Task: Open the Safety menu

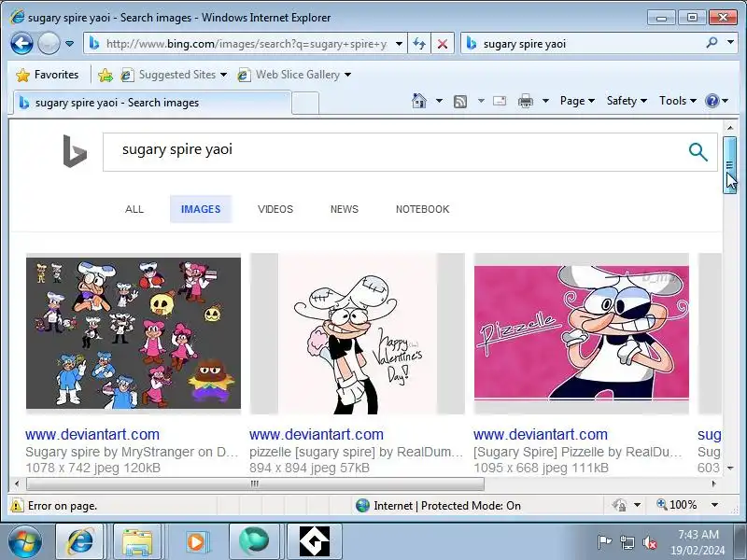Action: point(627,101)
